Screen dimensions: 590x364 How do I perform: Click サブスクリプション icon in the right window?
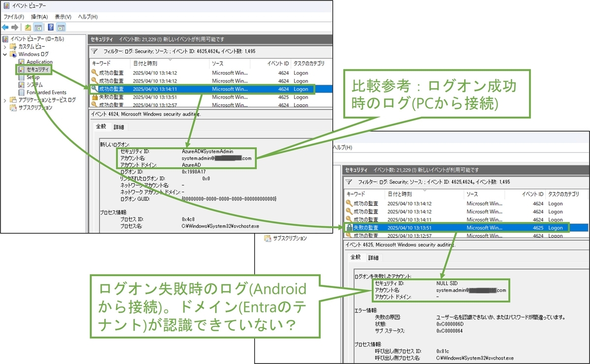(x=267, y=238)
